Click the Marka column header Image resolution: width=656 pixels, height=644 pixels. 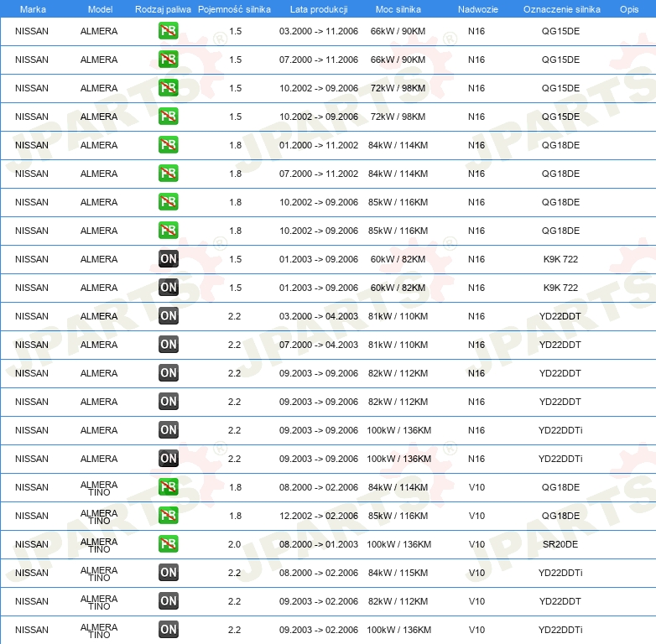(33, 9)
